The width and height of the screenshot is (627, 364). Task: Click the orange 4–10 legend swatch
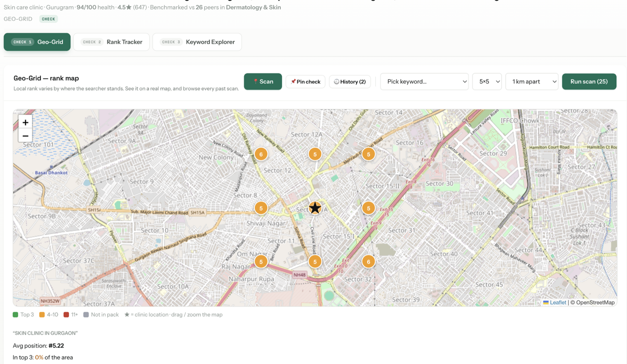42,315
